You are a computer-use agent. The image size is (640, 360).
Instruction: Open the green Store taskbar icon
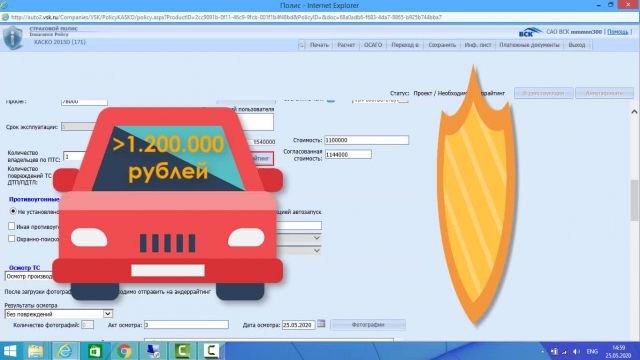[x=95, y=351]
